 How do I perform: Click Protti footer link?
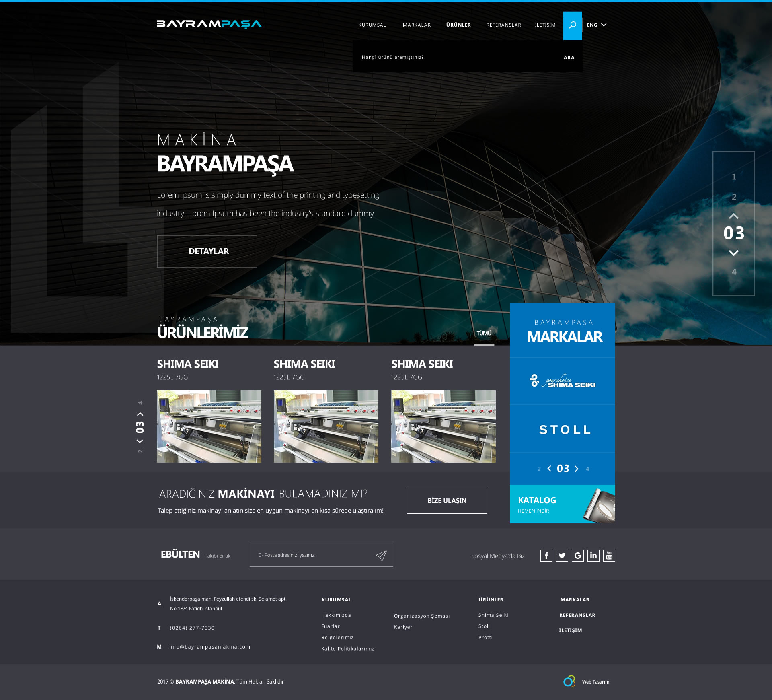[x=485, y=638]
